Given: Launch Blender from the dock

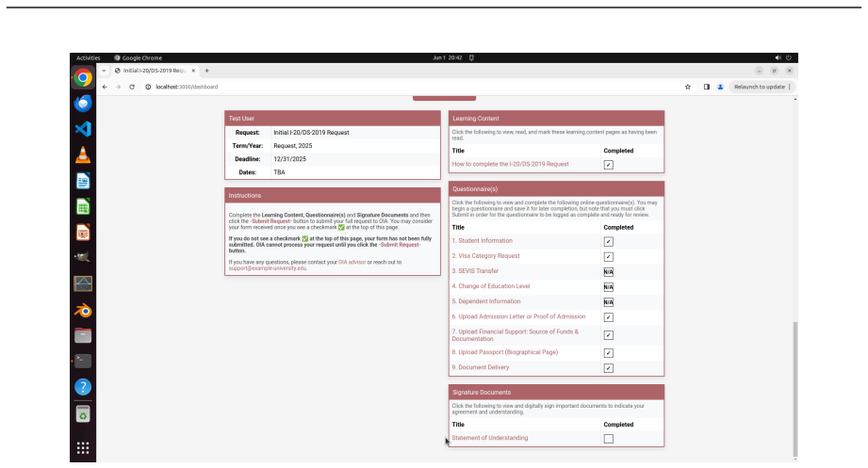Looking at the screenshot, I should (x=83, y=311).
